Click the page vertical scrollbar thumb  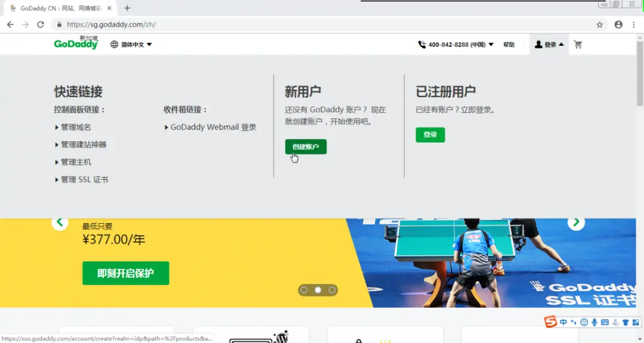pos(639,73)
